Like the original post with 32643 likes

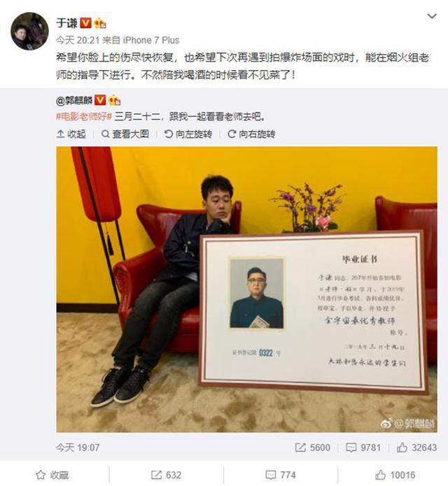coord(416,447)
